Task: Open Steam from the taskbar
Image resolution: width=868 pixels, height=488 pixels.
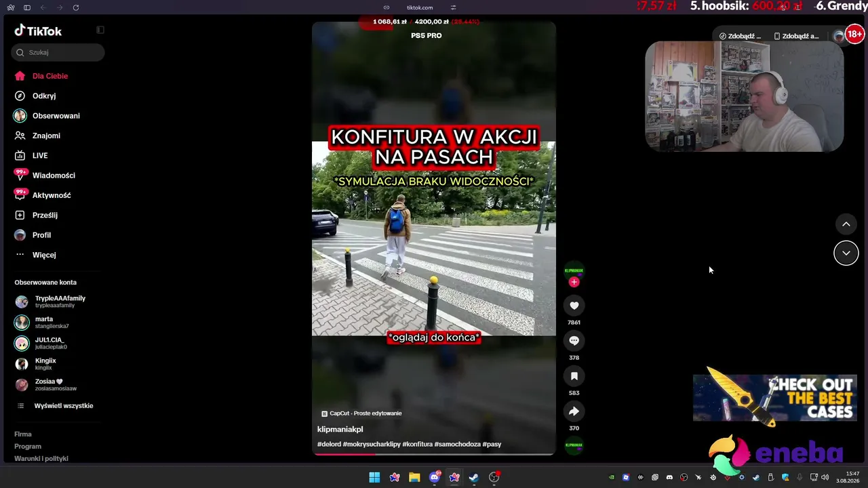Action: [474, 478]
